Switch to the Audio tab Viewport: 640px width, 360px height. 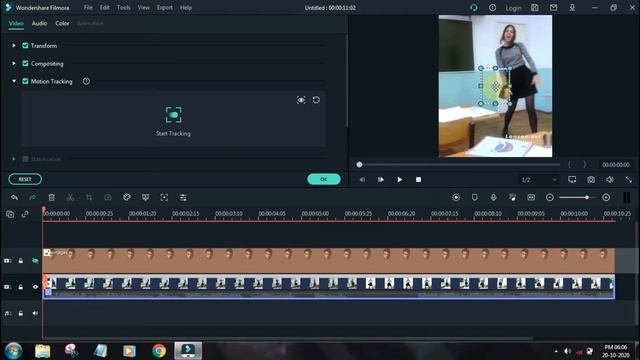pos(39,24)
